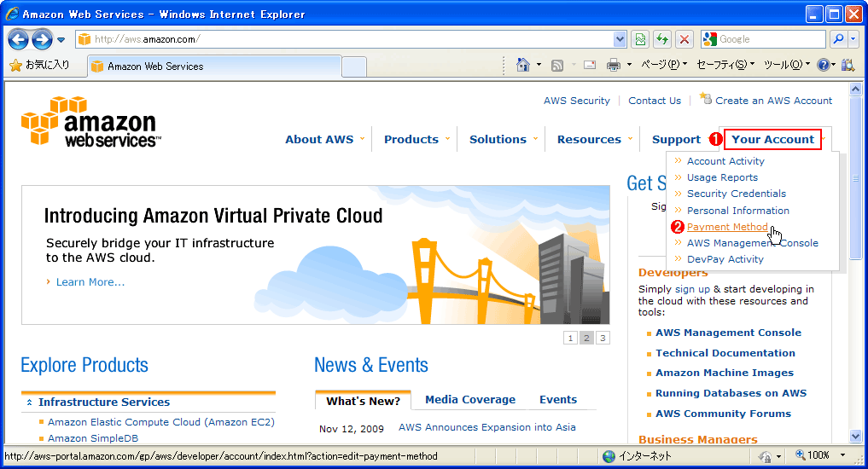This screenshot has height=469, width=868.
Task: Open Running Databases on AWS link
Action: click(x=731, y=393)
